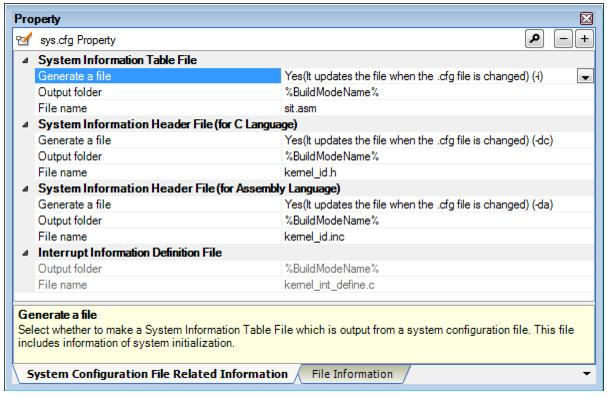Select the kernel_id.inc file name value
This screenshot has height=397, width=607.
coord(437,237)
